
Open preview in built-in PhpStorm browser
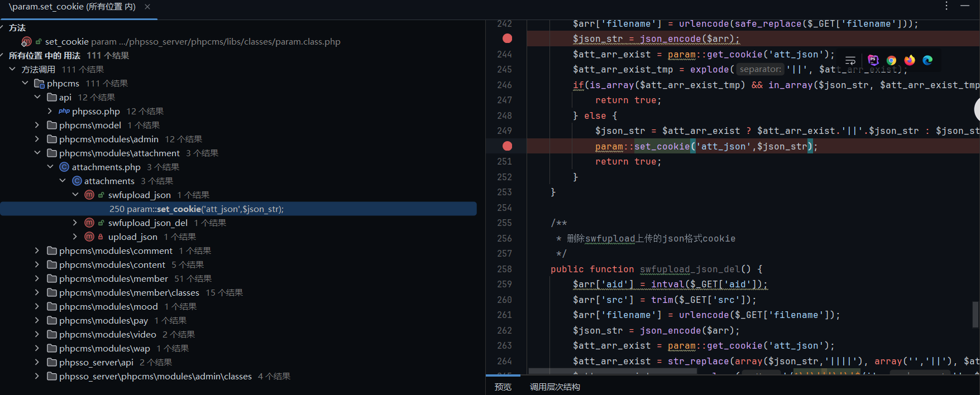873,60
